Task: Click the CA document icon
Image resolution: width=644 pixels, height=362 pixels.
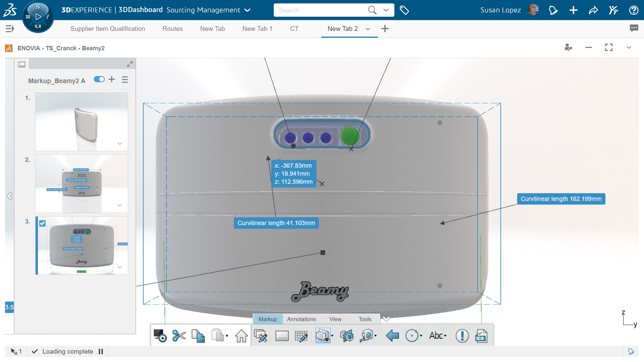Action: (481, 336)
